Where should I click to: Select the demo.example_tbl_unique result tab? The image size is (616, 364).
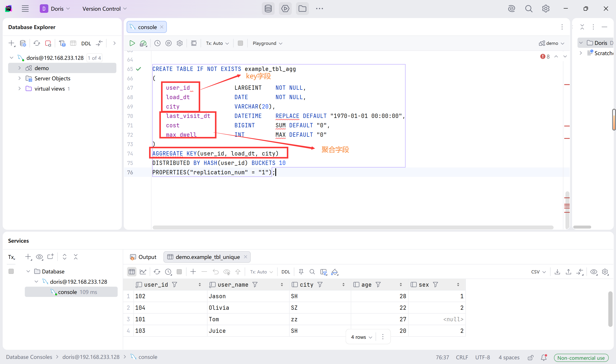click(207, 257)
